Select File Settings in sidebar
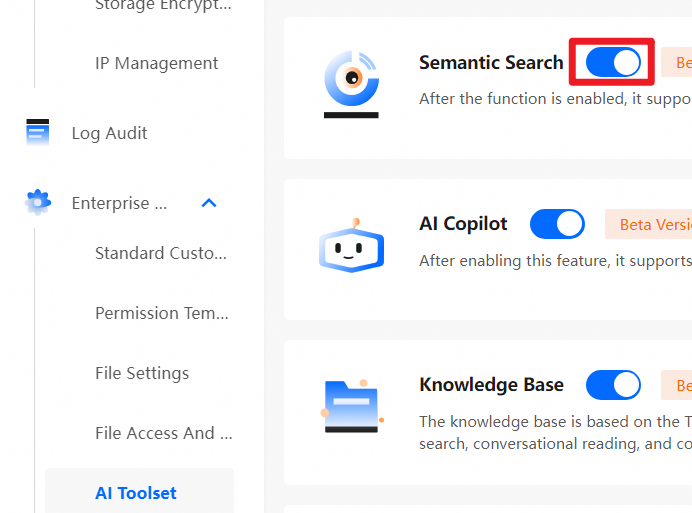The image size is (692, 513). [142, 373]
